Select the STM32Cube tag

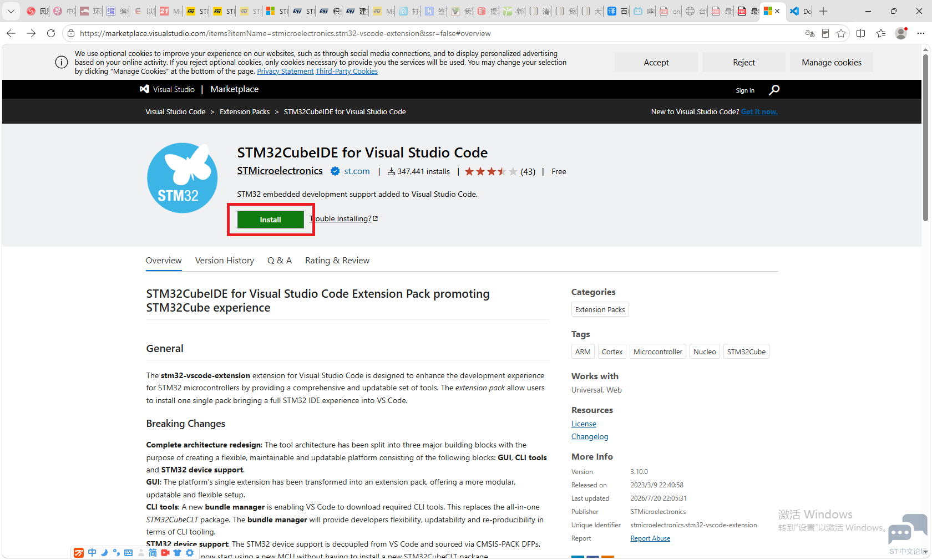pos(746,352)
